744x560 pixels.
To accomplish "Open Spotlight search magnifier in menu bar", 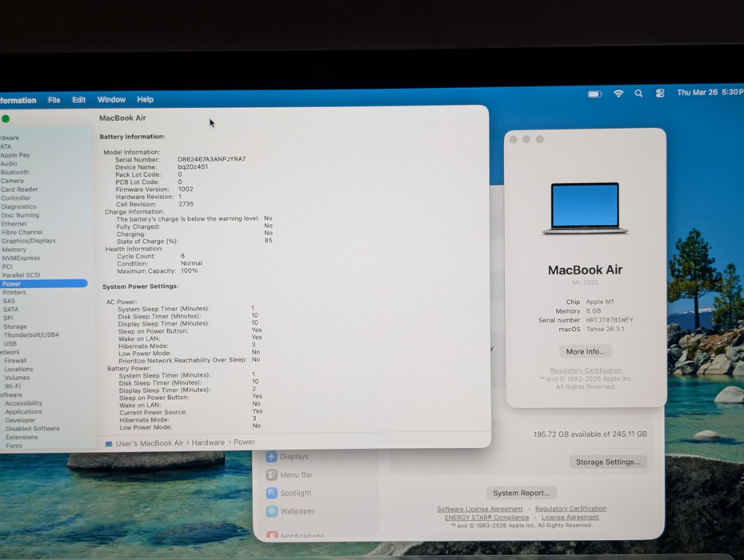I will pyautogui.click(x=638, y=94).
